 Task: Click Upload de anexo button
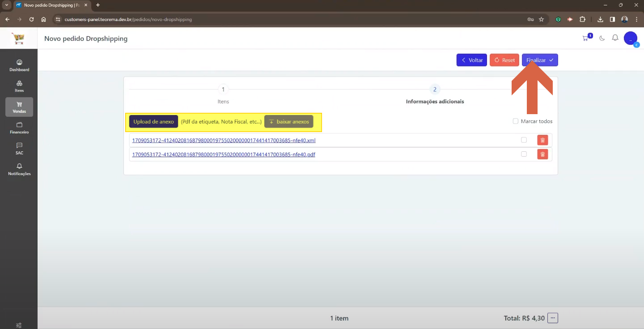pos(153,122)
